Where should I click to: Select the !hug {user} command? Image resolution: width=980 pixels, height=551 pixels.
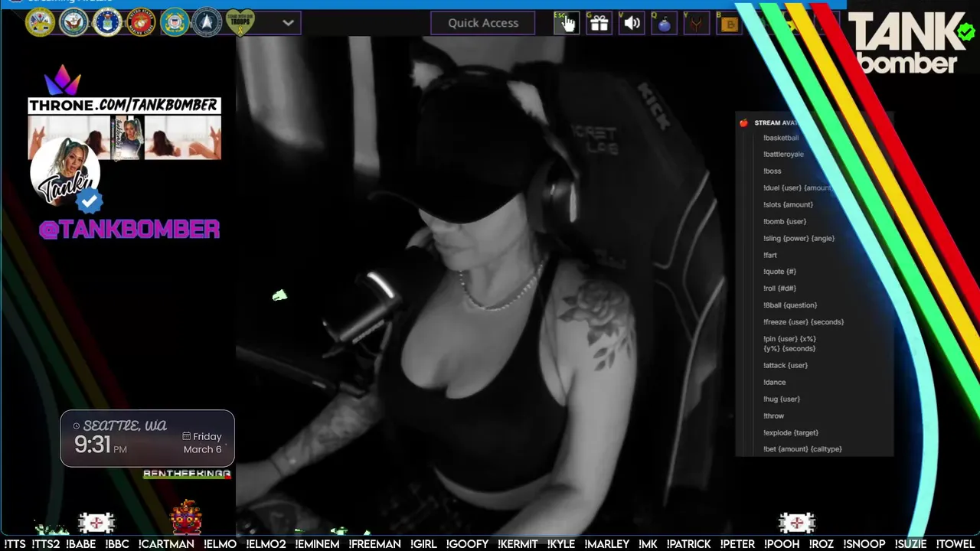[x=782, y=399]
